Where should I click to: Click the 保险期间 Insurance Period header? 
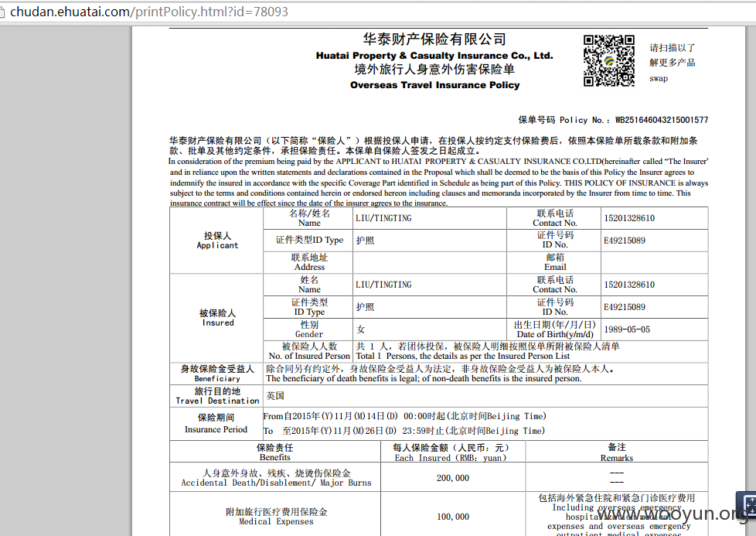pyautogui.click(x=216, y=423)
